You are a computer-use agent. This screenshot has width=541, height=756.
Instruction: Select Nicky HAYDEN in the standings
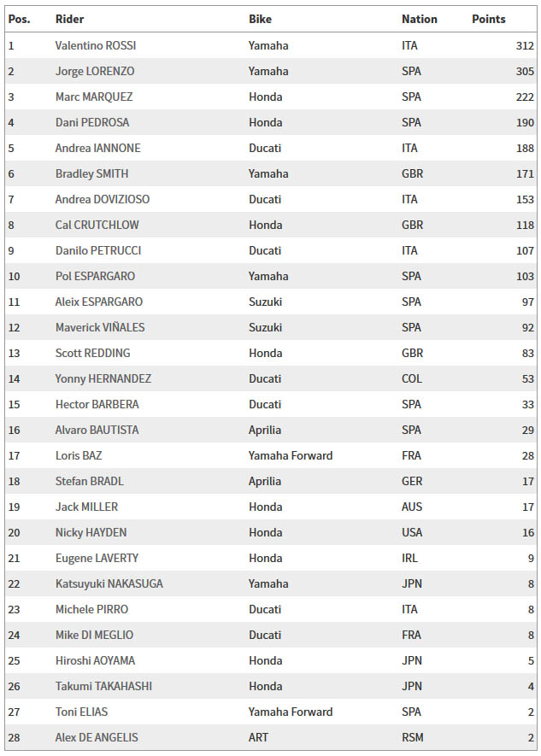91,532
